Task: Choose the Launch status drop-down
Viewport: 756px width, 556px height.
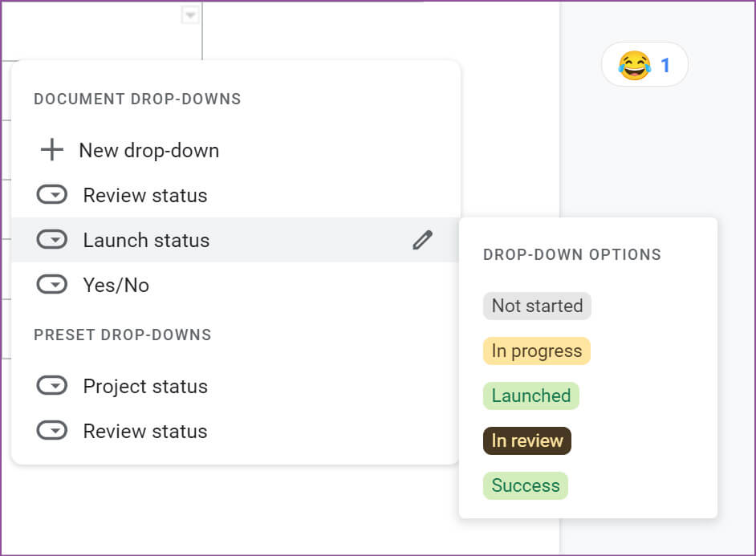Action: [x=236, y=240]
